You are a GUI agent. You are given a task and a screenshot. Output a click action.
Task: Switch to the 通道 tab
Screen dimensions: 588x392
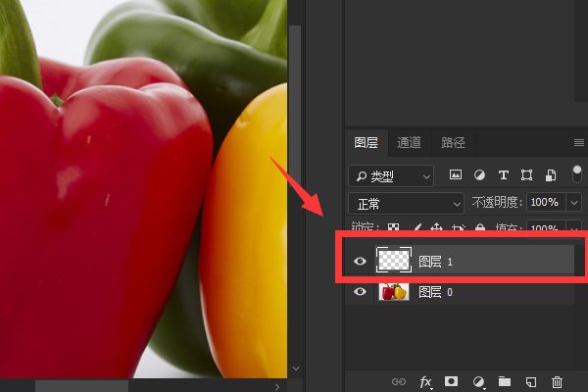point(409,142)
